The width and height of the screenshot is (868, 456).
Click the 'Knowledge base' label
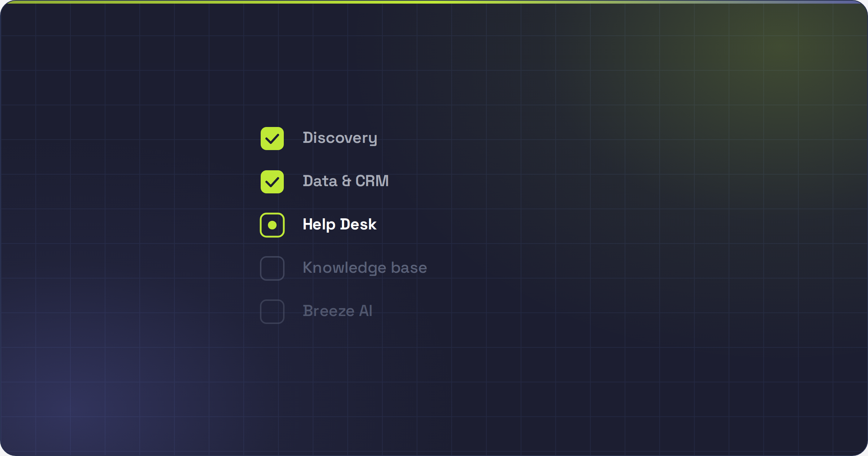tap(365, 268)
